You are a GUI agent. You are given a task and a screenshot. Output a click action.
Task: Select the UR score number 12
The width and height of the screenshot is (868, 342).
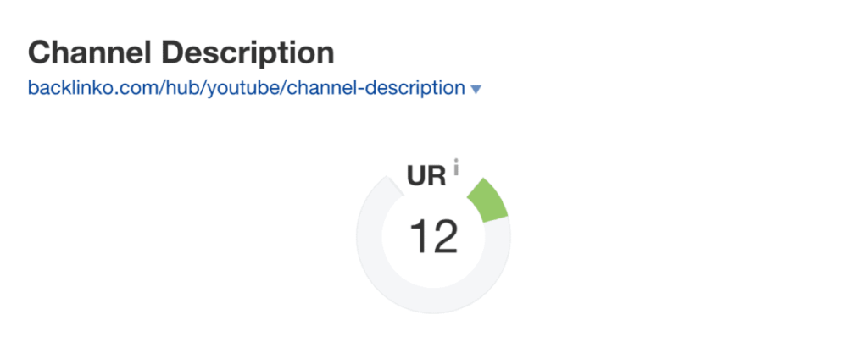pyautogui.click(x=433, y=237)
